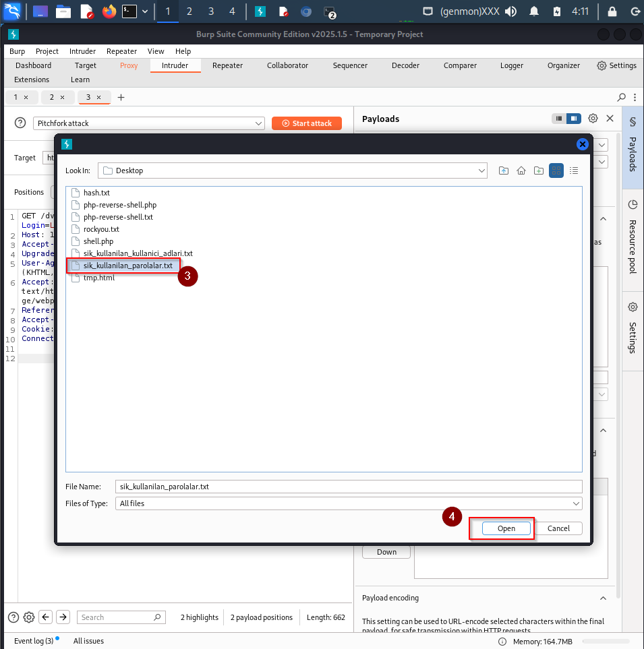644x649 pixels.
Task: Select Intruder tab 1
Action: [16, 97]
